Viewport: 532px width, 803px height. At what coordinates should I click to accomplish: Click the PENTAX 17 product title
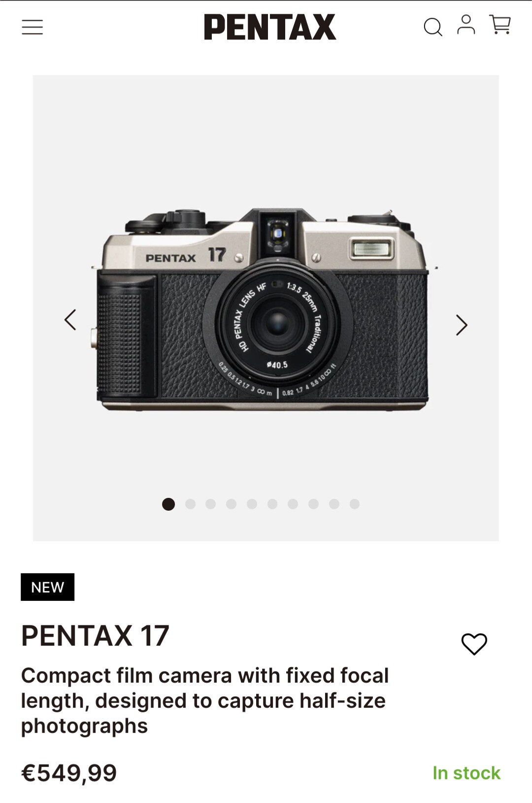tap(96, 635)
